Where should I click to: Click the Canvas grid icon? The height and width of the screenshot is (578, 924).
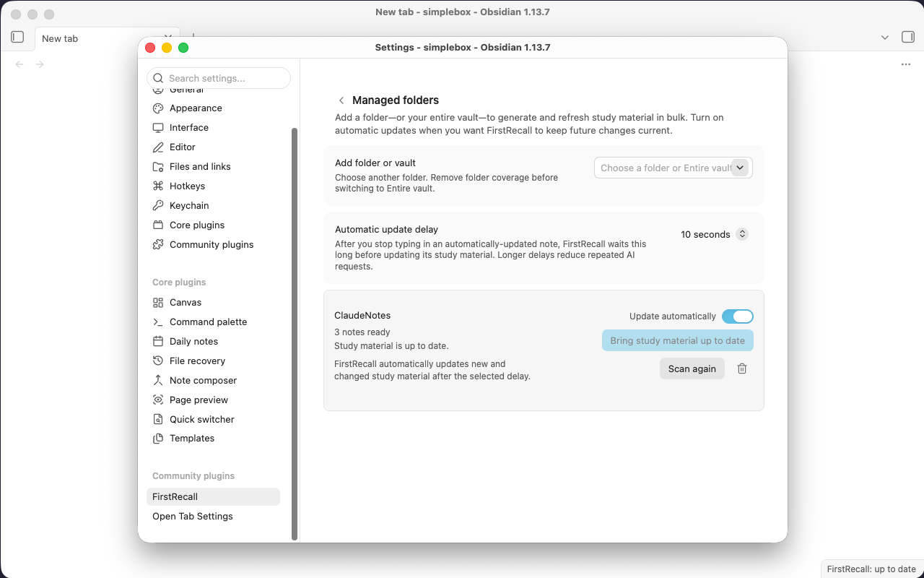pos(158,303)
